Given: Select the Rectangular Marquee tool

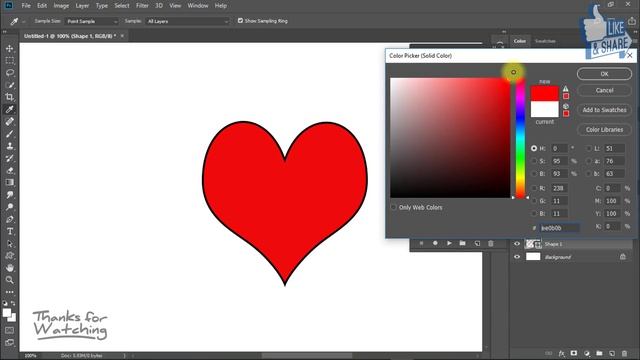Looking at the screenshot, I should pos(9,60).
